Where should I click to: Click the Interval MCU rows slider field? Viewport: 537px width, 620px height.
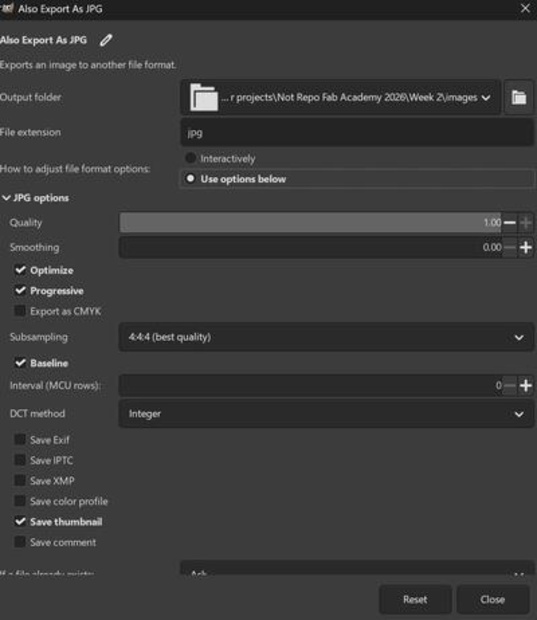[310, 385]
